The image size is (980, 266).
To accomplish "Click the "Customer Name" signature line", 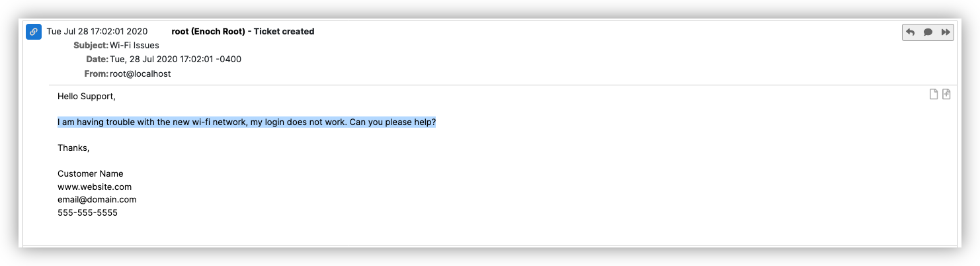I will click(91, 174).
